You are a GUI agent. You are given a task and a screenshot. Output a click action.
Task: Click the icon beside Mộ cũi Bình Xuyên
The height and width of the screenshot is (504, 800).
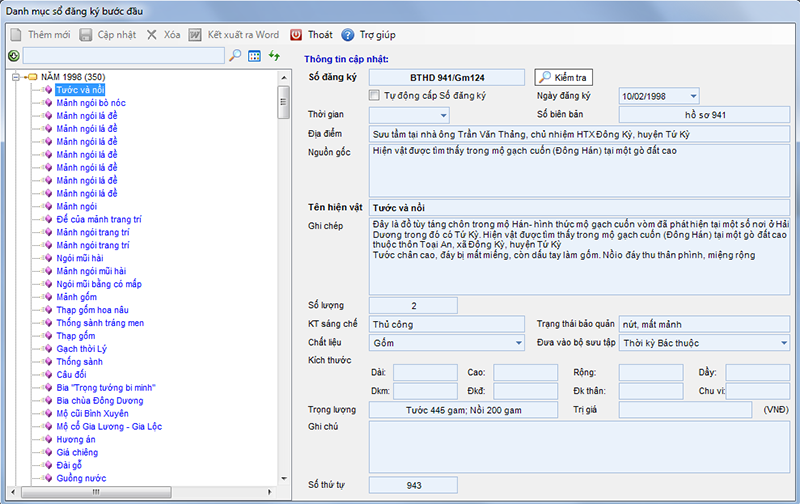point(48,413)
